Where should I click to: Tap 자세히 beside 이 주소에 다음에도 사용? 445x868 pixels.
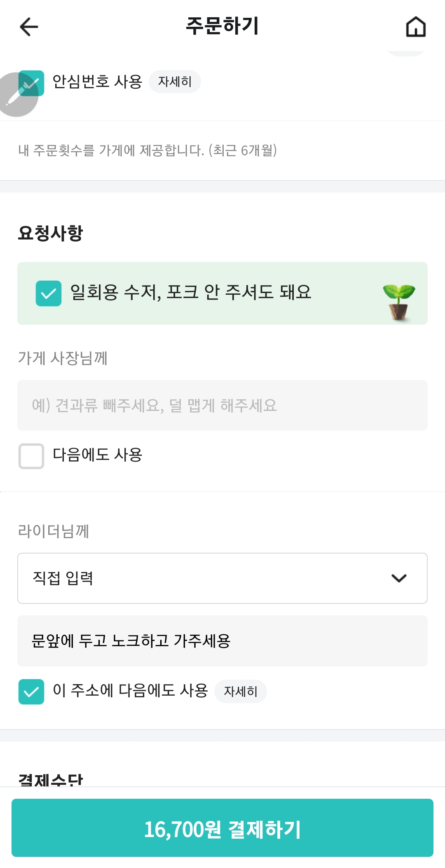[x=241, y=691]
